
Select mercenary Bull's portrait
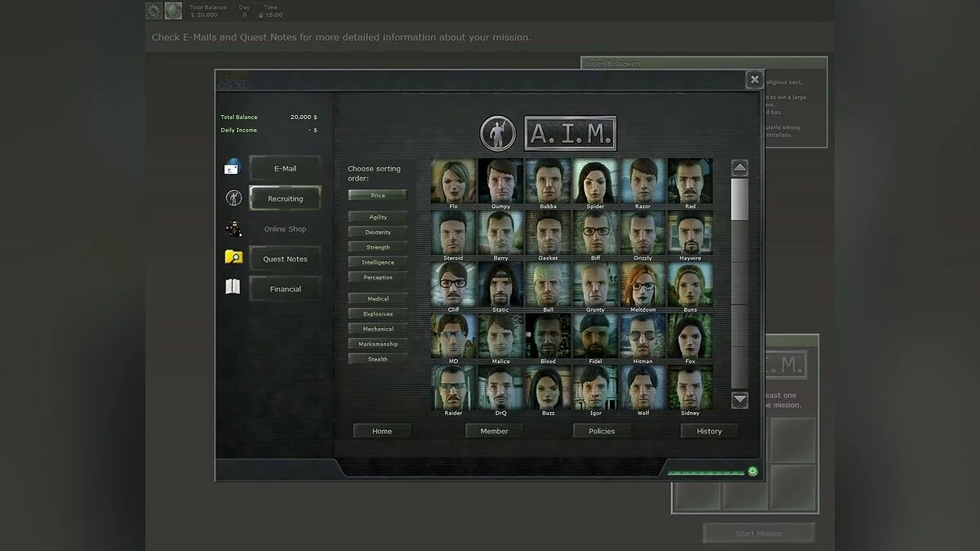pos(548,284)
